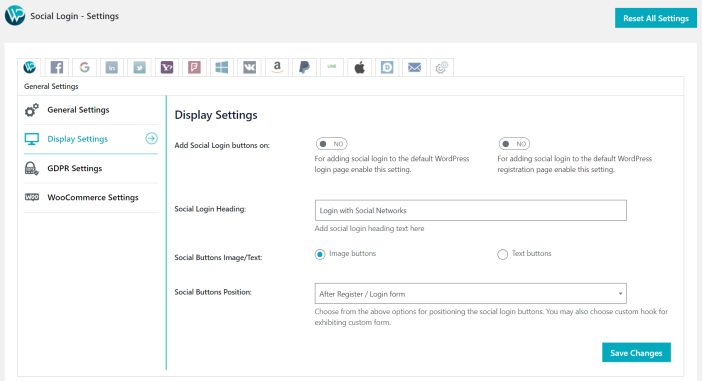Image resolution: width=702 pixels, height=381 pixels.
Task: Click the registration page setting description text
Action: coord(574,164)
